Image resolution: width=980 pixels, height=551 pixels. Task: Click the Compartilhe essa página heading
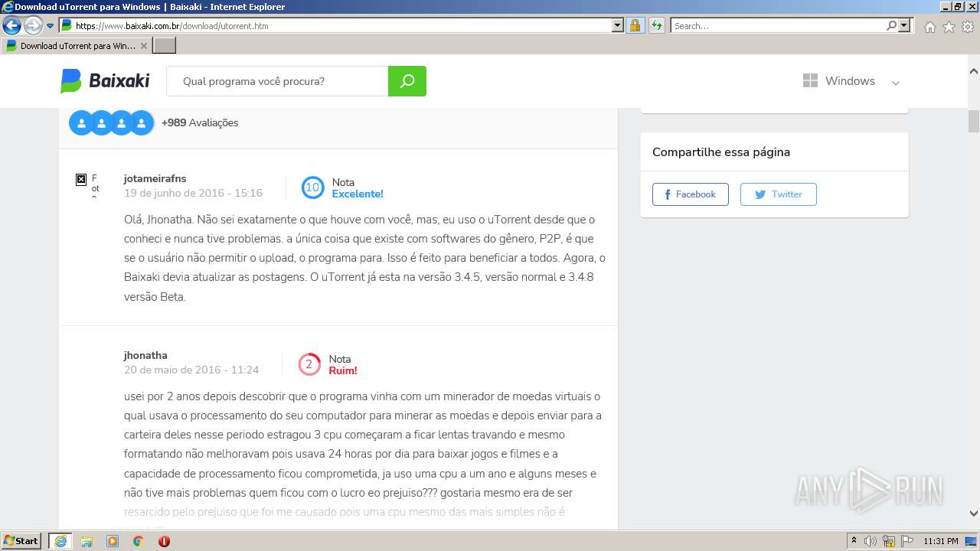click(x=721, y=152)
